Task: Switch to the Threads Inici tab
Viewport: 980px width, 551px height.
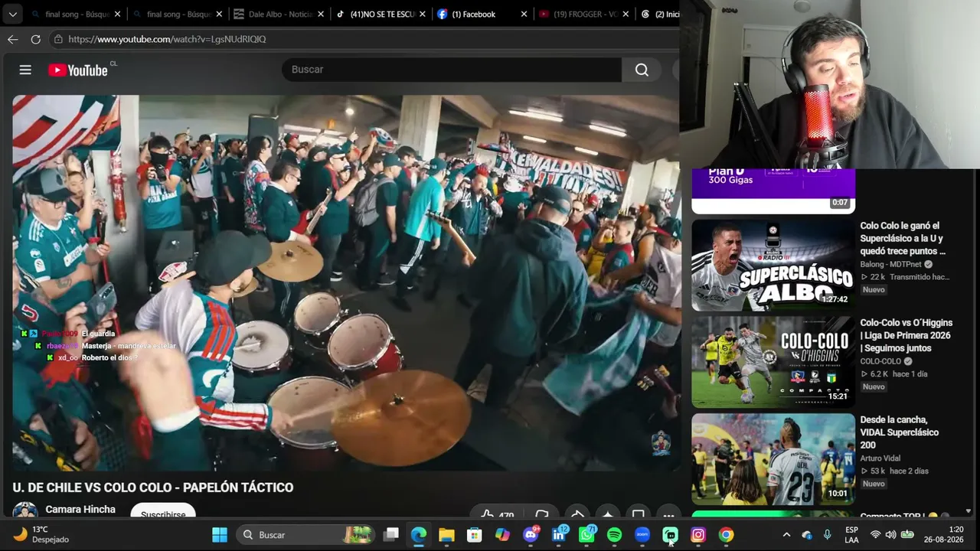Action: coord(659,14)
